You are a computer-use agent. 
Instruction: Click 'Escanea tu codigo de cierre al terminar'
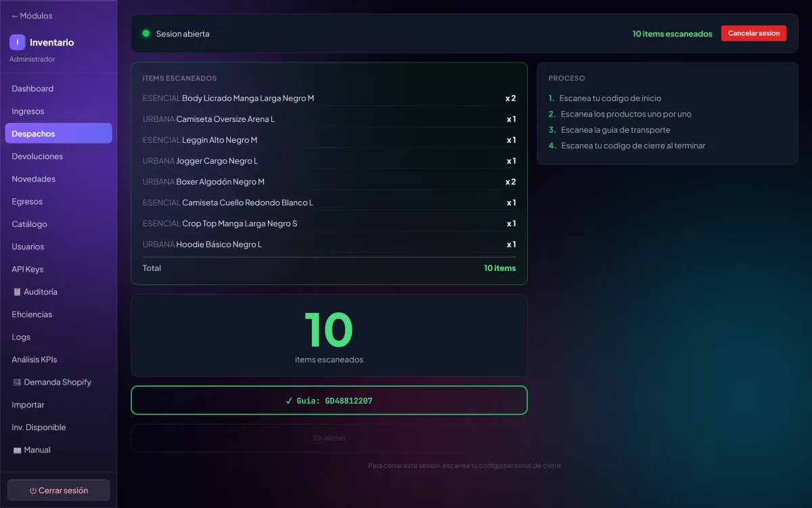(633, 146)
